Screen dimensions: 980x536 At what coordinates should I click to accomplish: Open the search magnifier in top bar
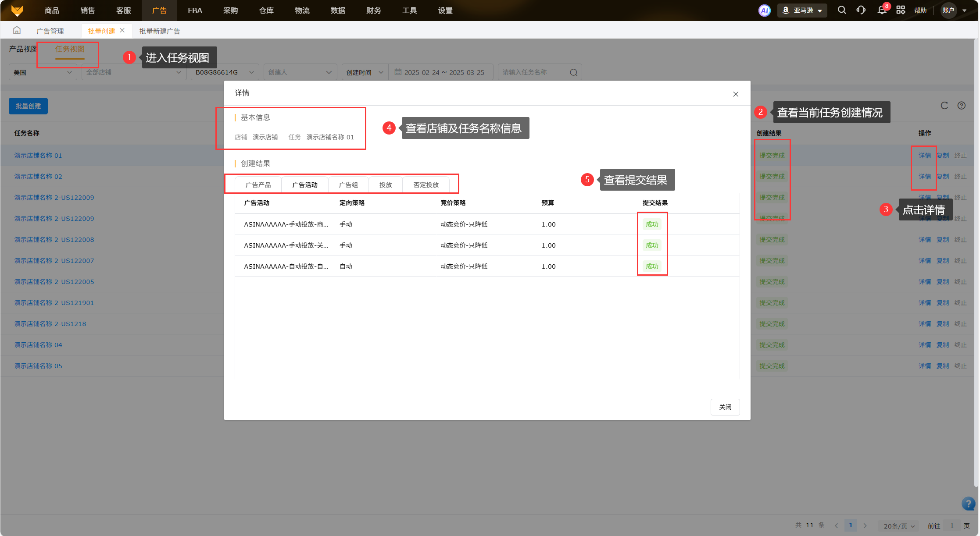[841, 10]
